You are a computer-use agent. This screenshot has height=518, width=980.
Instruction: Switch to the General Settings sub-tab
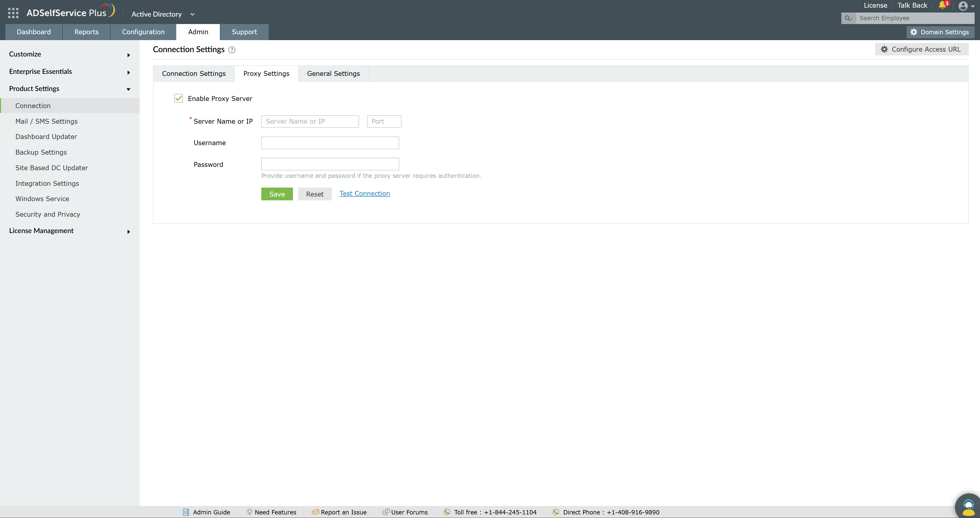coord(333,74)
